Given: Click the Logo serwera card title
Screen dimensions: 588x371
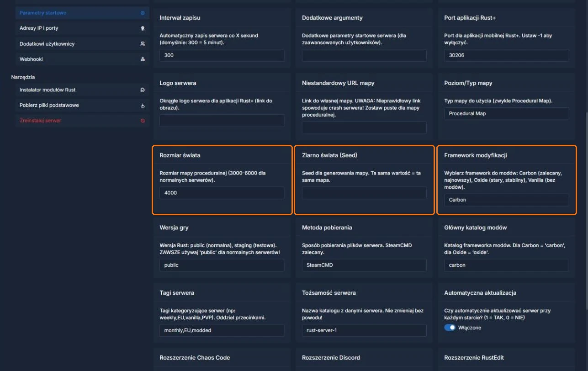Looking at the screenshot, I should click(178, 83).
